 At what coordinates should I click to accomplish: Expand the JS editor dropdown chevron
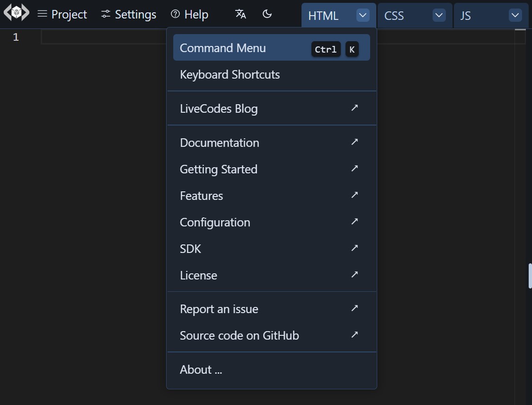tap(515, 15)
